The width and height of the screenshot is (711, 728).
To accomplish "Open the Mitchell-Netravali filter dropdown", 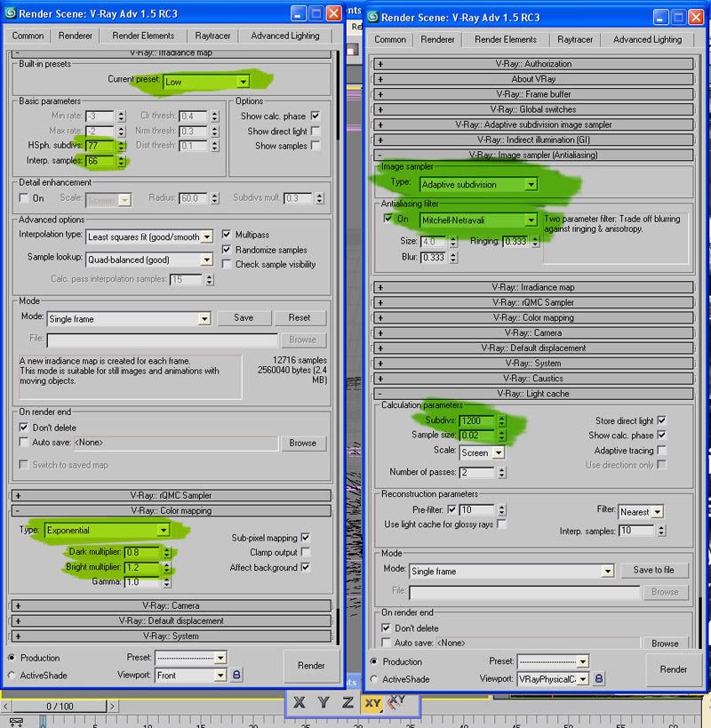I will (x=478, y=220).
